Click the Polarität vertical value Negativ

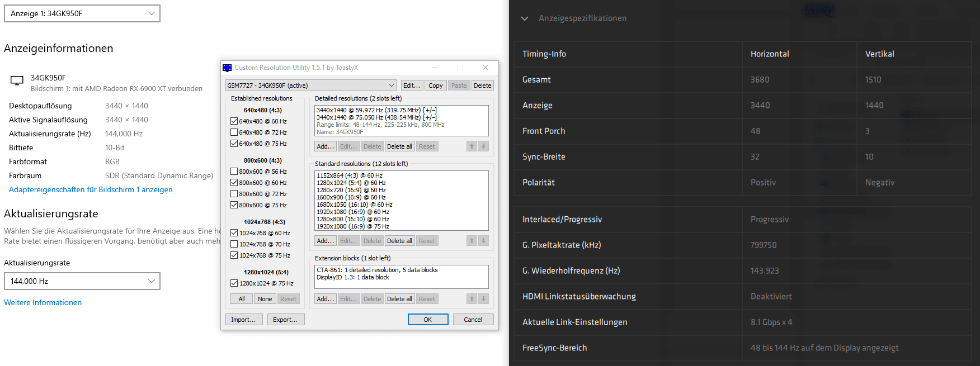point(880,183)
